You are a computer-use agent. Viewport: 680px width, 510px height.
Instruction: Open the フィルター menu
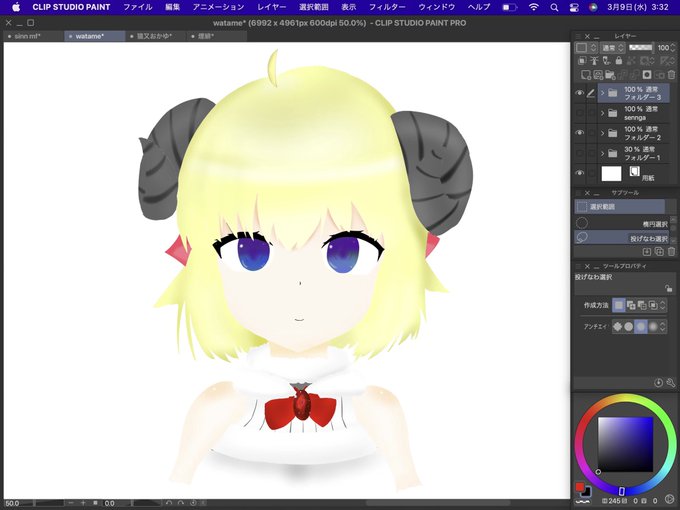(x=387, y=7)
